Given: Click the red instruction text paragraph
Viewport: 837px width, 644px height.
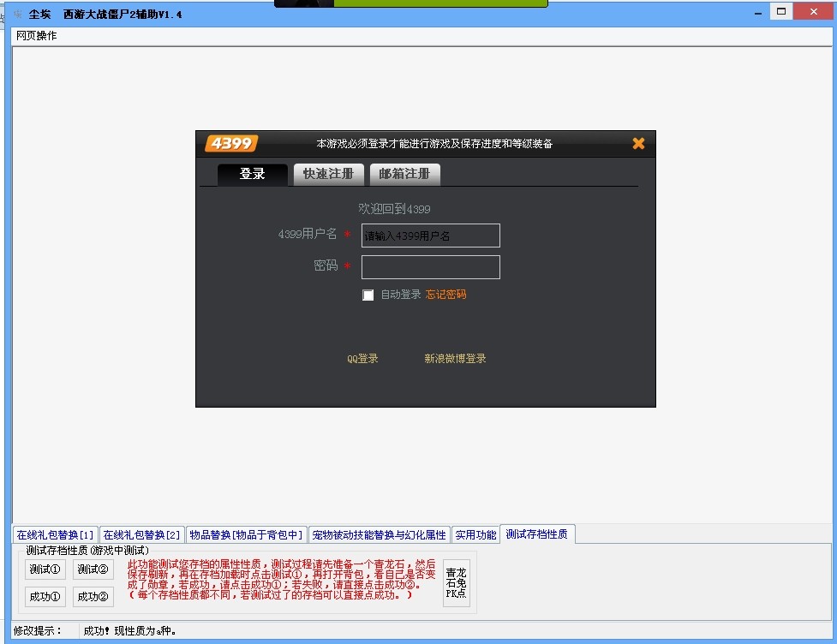Looking at the screenshot, I should coord(281,580).
